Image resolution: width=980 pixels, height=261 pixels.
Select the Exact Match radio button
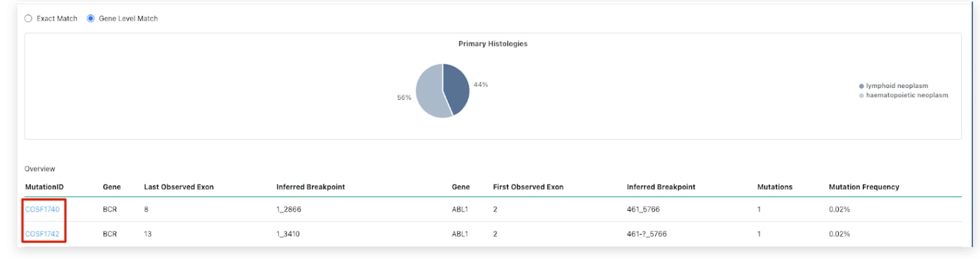pos(28,18)
